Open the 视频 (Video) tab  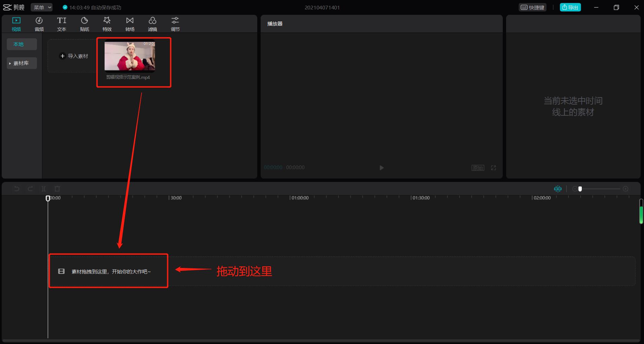click(x=16, y=24)
